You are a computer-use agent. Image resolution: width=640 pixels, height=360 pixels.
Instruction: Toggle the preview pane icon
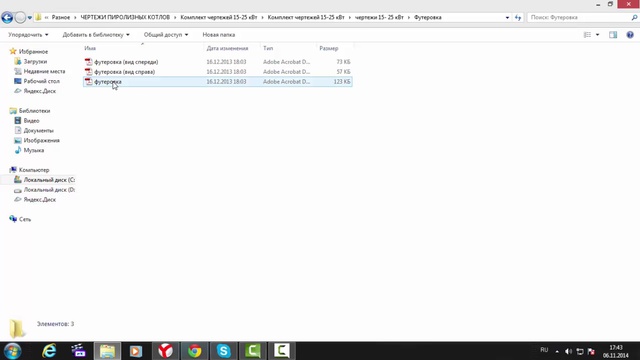coord(613,35)
